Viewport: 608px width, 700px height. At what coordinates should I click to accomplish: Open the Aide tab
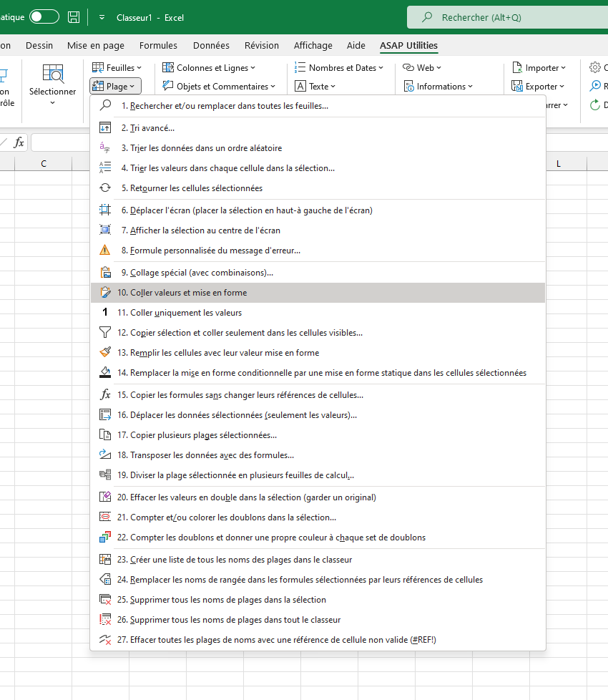point(356,45)
